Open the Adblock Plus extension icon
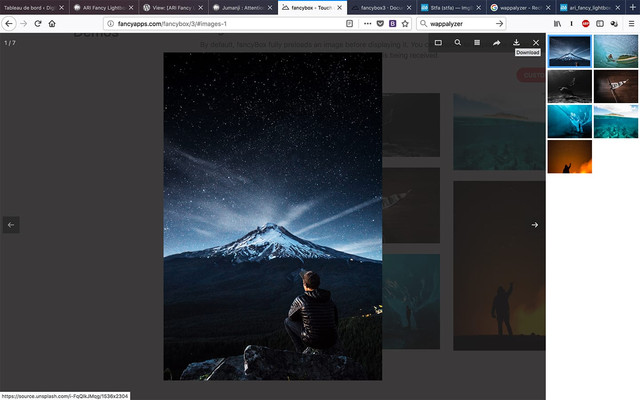The height and width of the screenshot is (400, 640). [x=586, y=24]
